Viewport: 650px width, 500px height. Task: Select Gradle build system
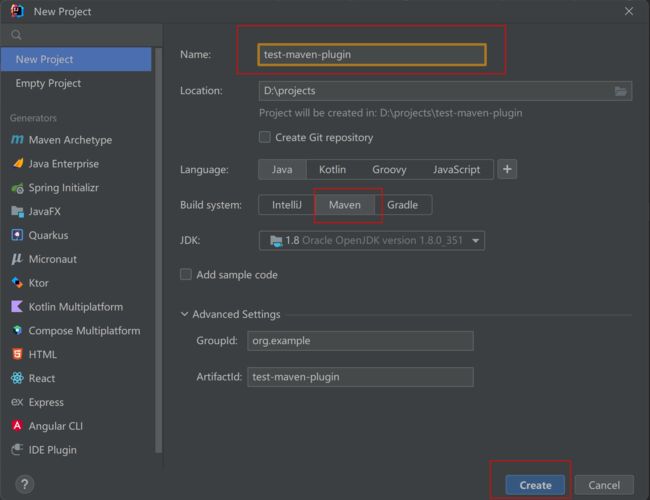(x=403, y=205)
